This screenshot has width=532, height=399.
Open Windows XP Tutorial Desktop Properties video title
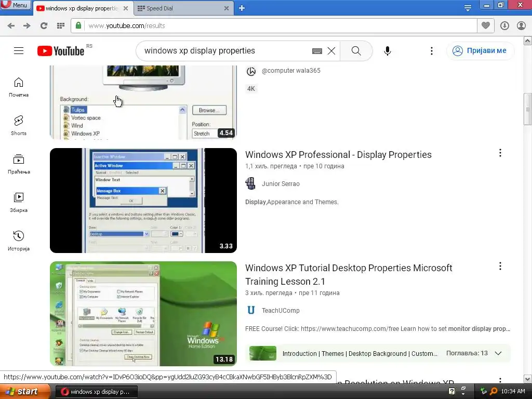(349, 274)
